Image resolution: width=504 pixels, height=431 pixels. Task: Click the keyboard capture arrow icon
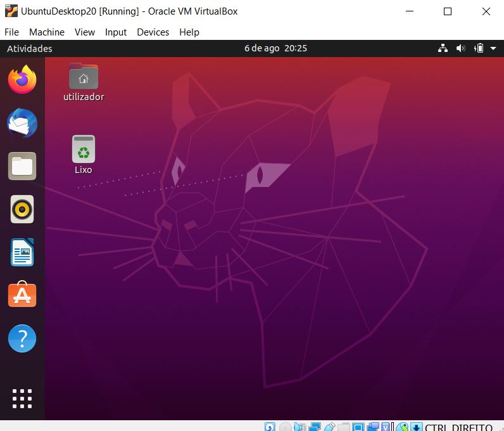point(417,427)
